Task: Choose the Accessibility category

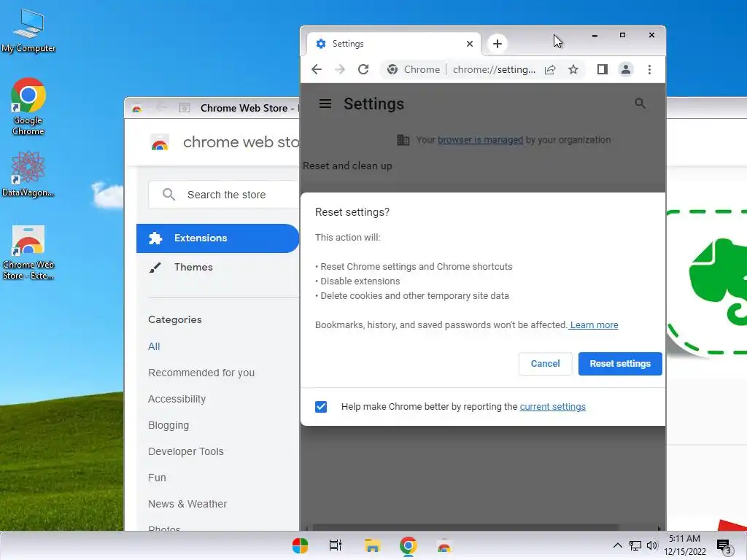Action: 177,399
